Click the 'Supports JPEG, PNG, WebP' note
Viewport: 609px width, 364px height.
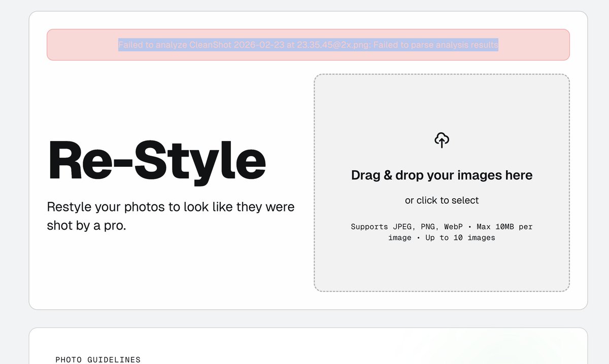pyautogui.click(x=442, y=232)
